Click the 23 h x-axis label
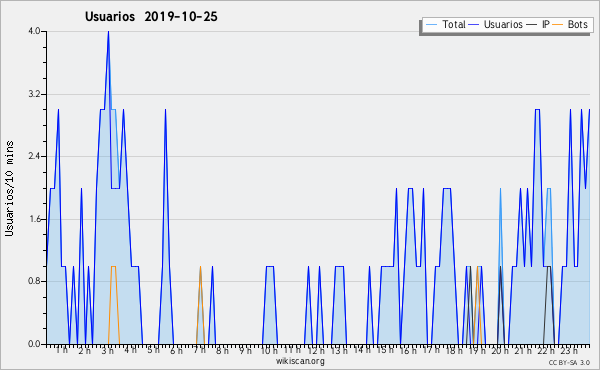 coord(569,350)
